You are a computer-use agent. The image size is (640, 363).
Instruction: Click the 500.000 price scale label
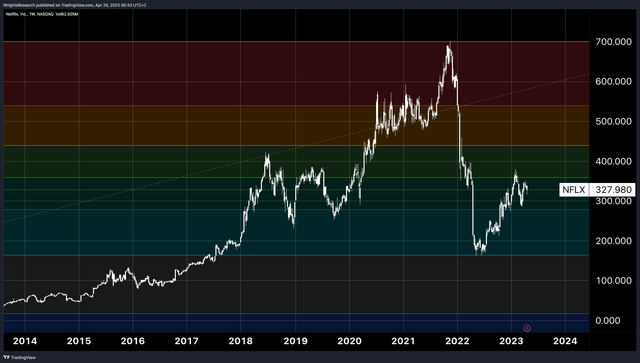(x=613, y=122)
